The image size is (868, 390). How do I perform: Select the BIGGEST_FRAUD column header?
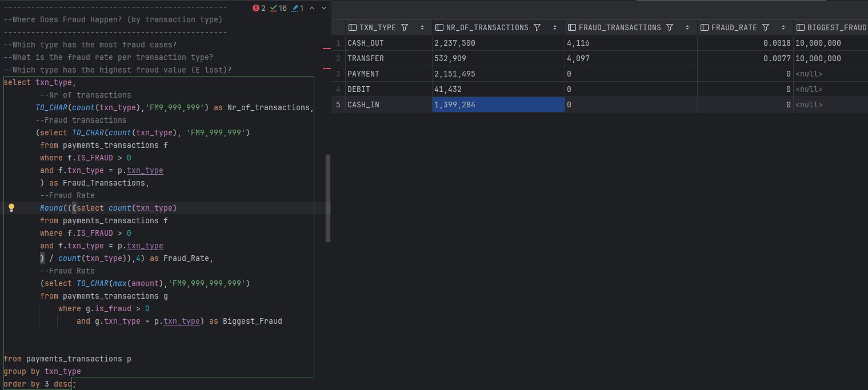click(831, 27)
